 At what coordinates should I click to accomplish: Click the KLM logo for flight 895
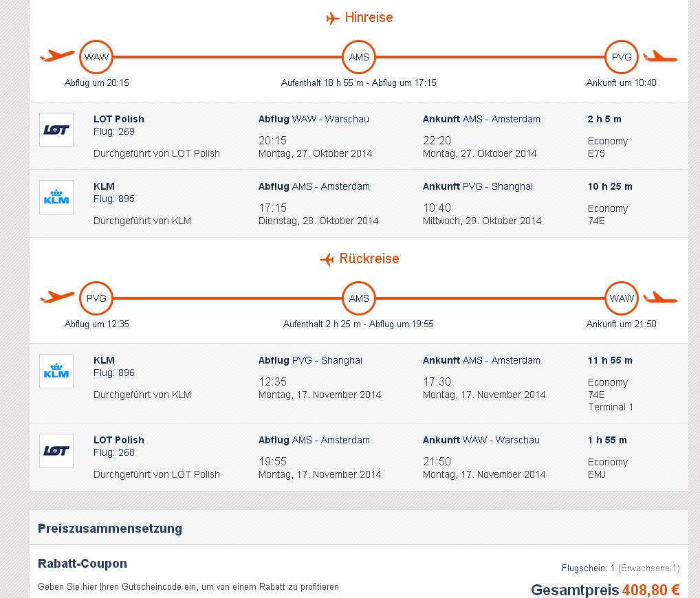click(56, 197)
